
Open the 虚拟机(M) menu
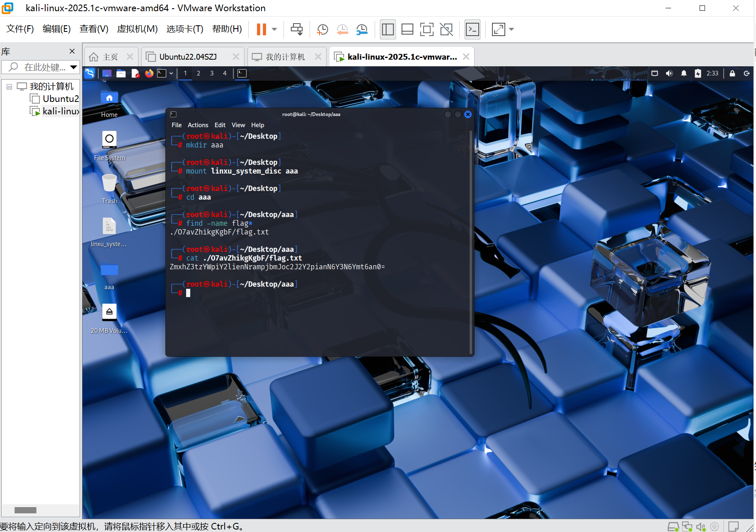click(x=137, y=29)
